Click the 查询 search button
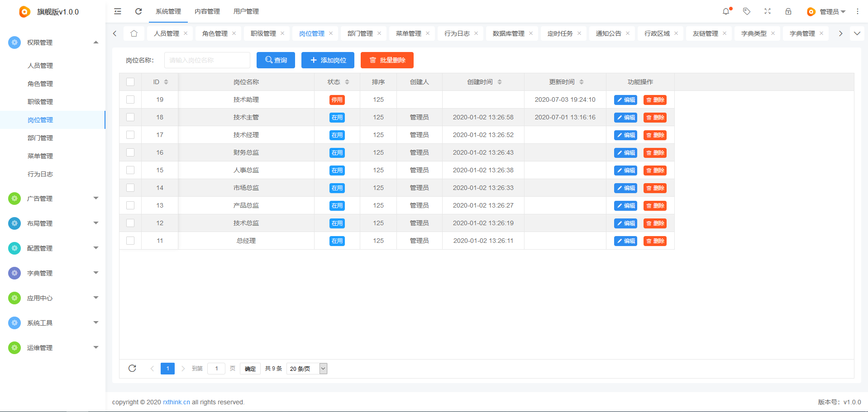The height and width of the screenshot is (412, 868). tap(276, 60)
